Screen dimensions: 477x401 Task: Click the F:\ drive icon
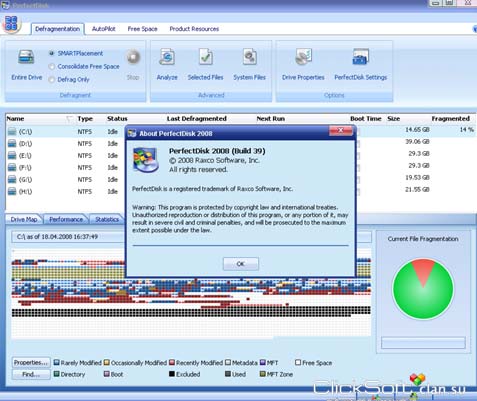pyautogui.click(x=12, y=167)
